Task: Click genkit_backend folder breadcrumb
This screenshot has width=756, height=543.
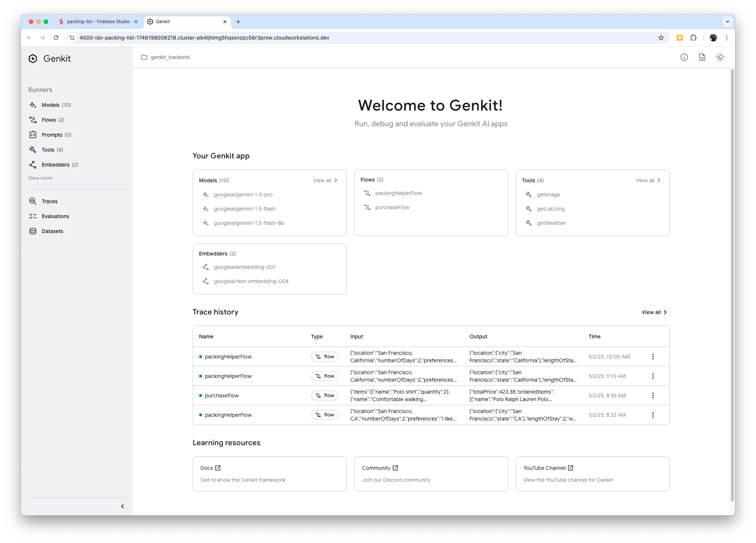Action: pyautogui.click(x=165, y=57)
